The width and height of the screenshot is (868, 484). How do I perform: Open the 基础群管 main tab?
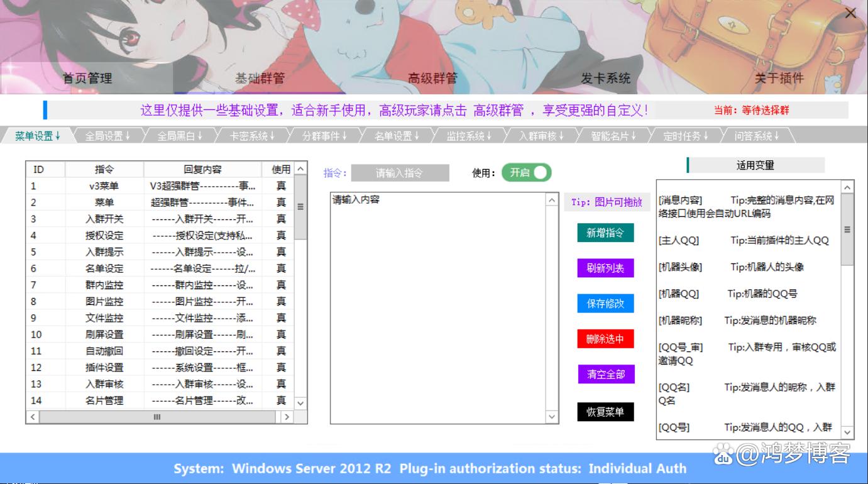[260, 79]
